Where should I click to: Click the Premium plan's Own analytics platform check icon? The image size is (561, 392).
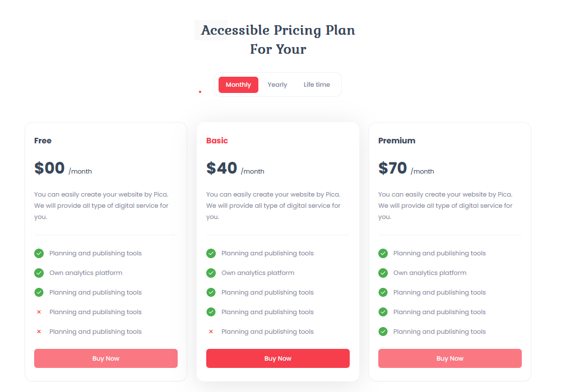(x=383, y=273)
